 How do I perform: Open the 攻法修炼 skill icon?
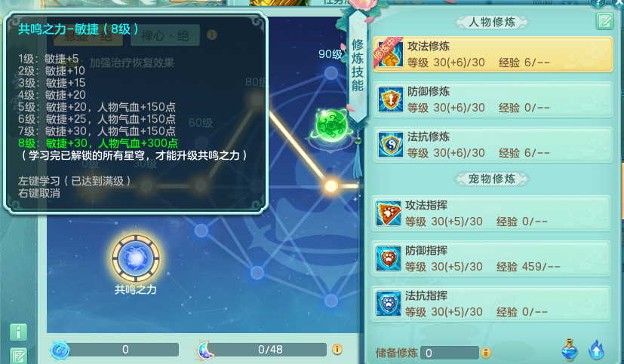point(390,54)
